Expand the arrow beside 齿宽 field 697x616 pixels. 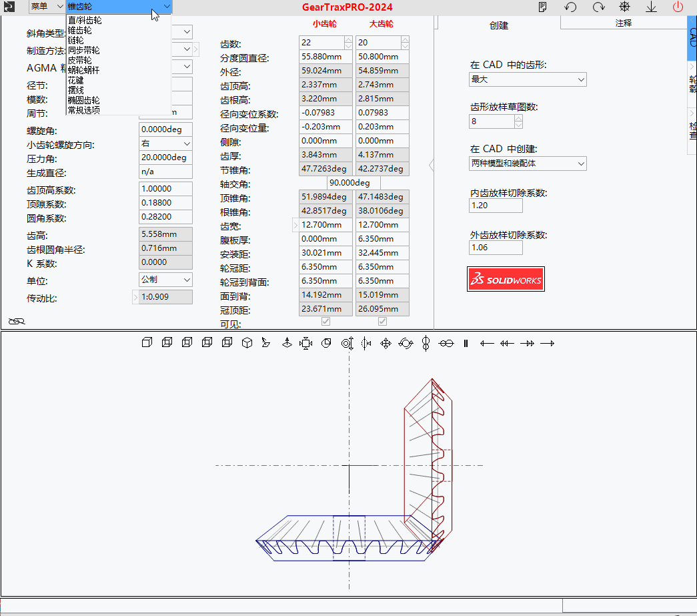point(295,225)
